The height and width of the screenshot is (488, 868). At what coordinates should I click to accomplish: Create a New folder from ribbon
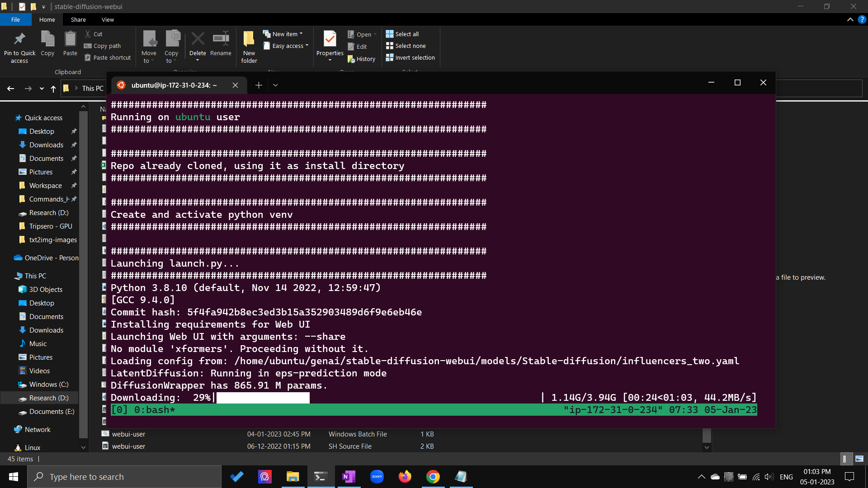[x=249, y=47]
